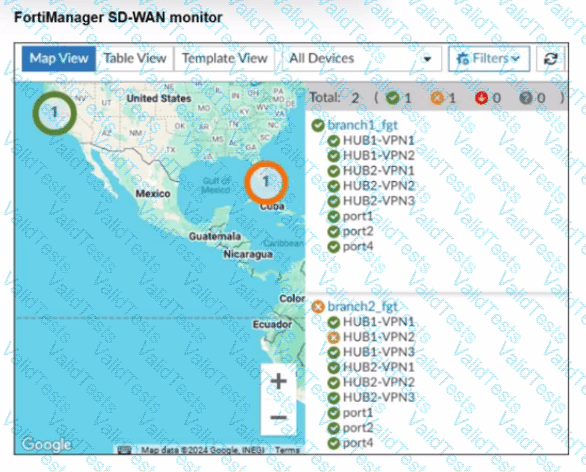Open the branch2_fgt device link
The height and width of the screenshot is (472, 586).
[x=363, y=307]
